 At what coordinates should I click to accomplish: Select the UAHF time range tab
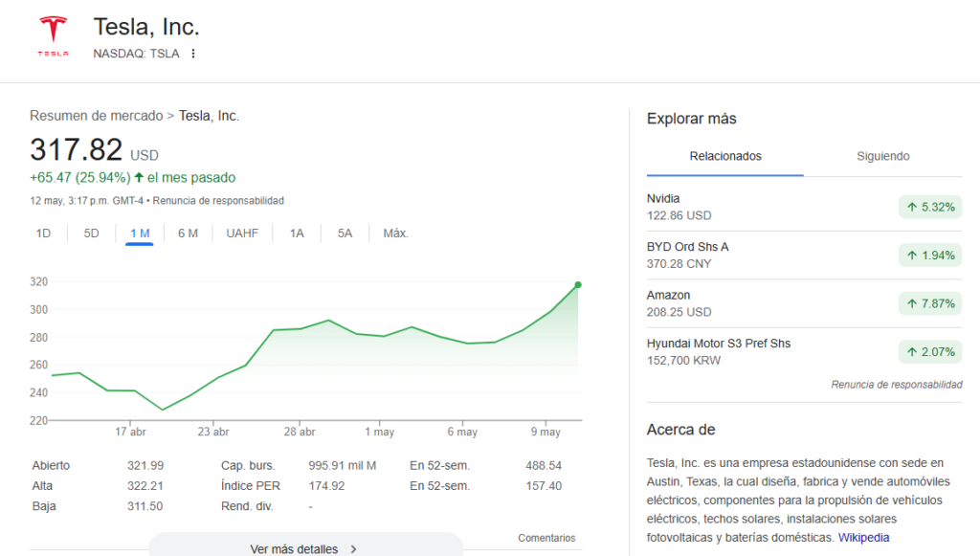click(x=242, y=234)
